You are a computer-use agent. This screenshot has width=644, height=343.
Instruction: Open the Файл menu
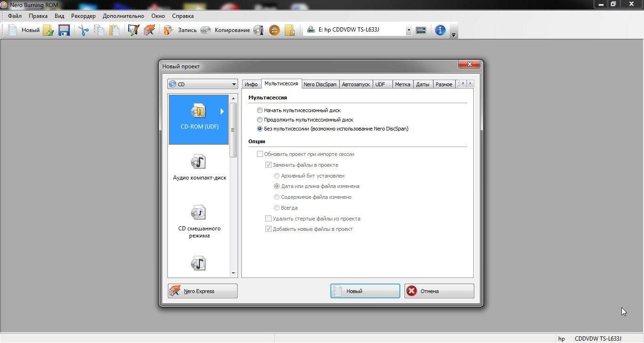(x=15, y=16)
